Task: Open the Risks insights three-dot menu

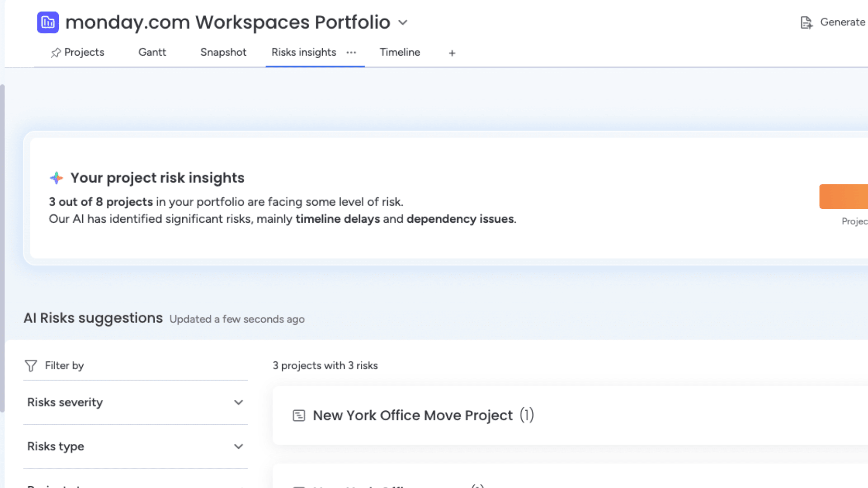Action: (x=351, y=52)
